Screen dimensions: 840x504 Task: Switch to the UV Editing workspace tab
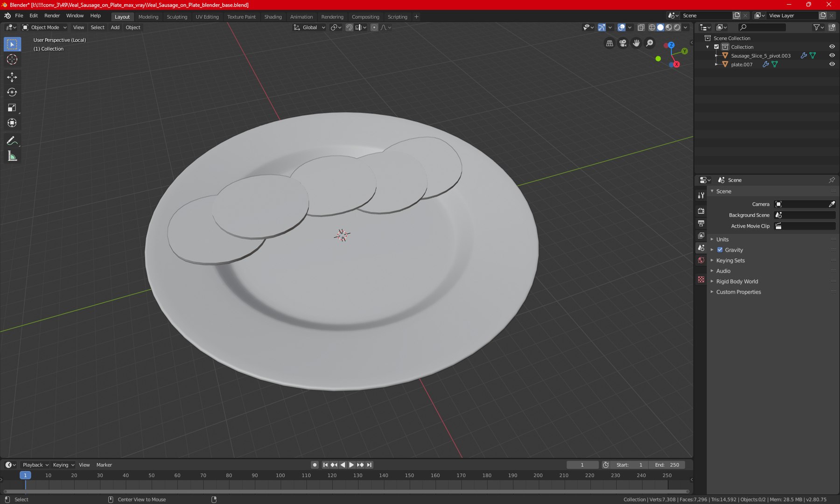coord(207,17)
